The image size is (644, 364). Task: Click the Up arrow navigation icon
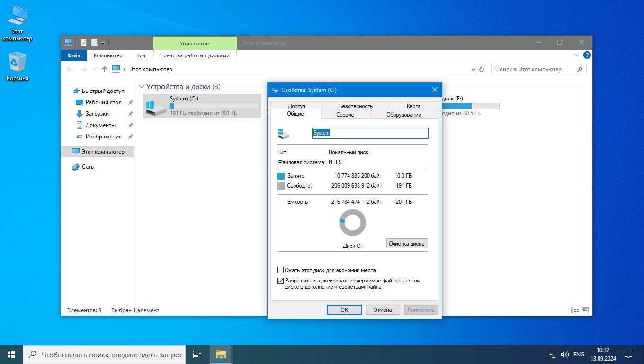tap(105, 69)
